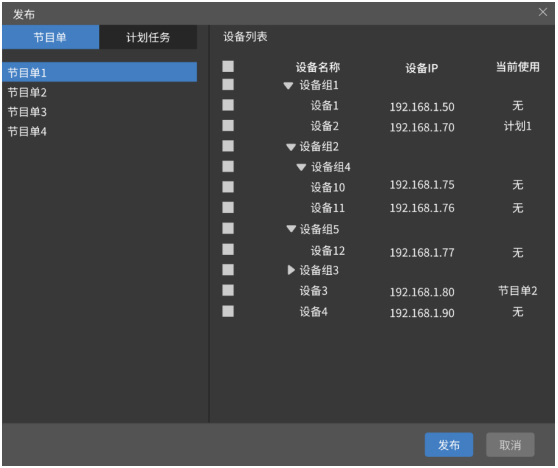Viewport: 558px width, 468px height.
Task: Click the blue 发布 button
Action: 449,445
